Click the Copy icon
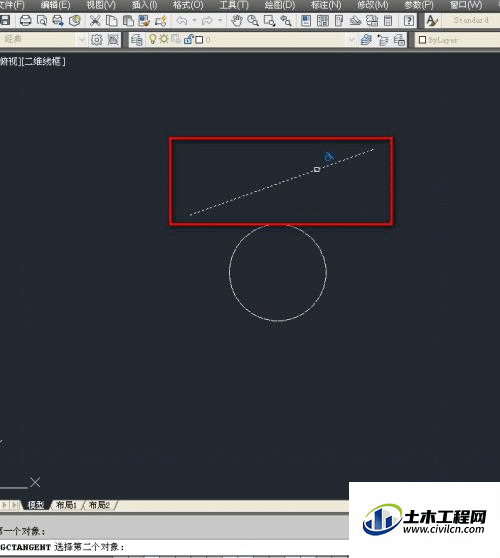The height and width of the screenshot is (558, 500). 112,20
